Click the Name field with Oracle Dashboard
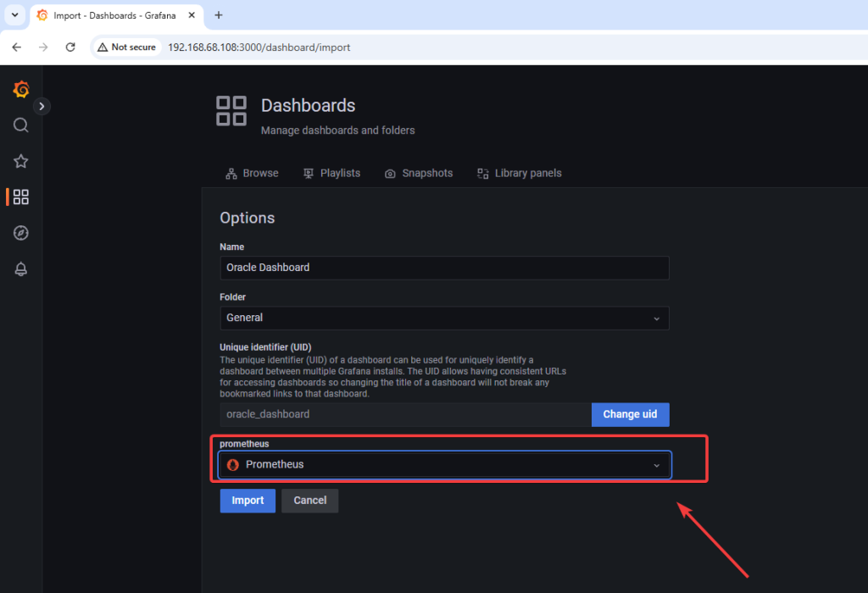This screenshot has height=593, width=868. coord(443,268)
